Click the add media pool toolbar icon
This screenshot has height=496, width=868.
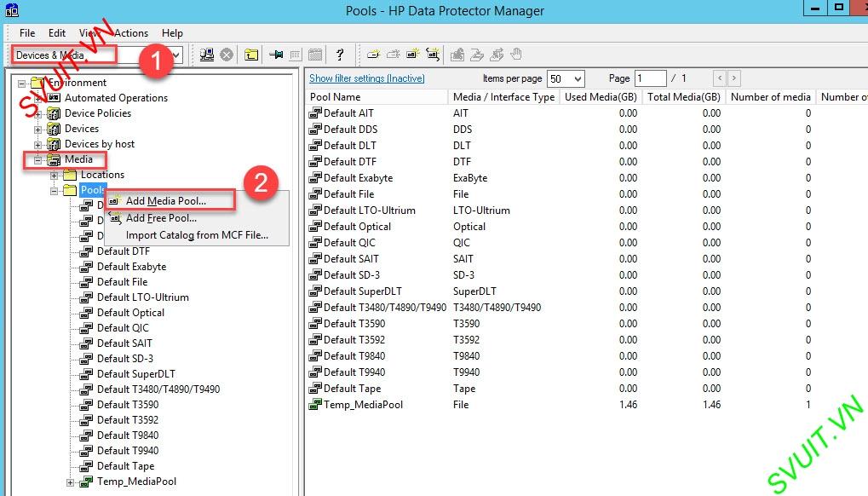pyautogui.click(x=413, y=54)
